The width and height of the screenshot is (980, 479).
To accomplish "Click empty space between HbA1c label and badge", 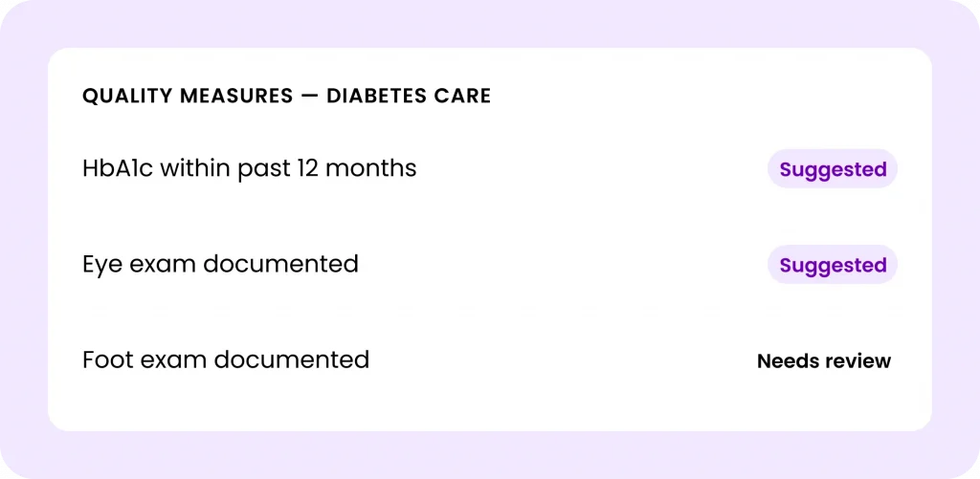I will [x=590, y=168].
